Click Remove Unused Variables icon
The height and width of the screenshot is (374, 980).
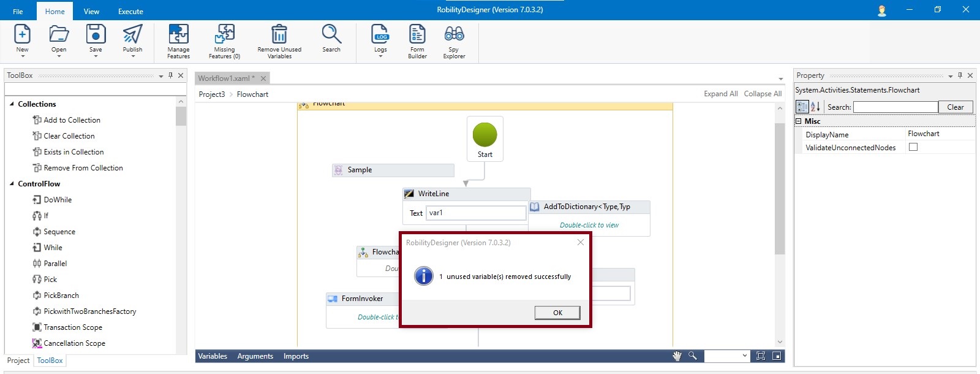click(x=279, y=34)
